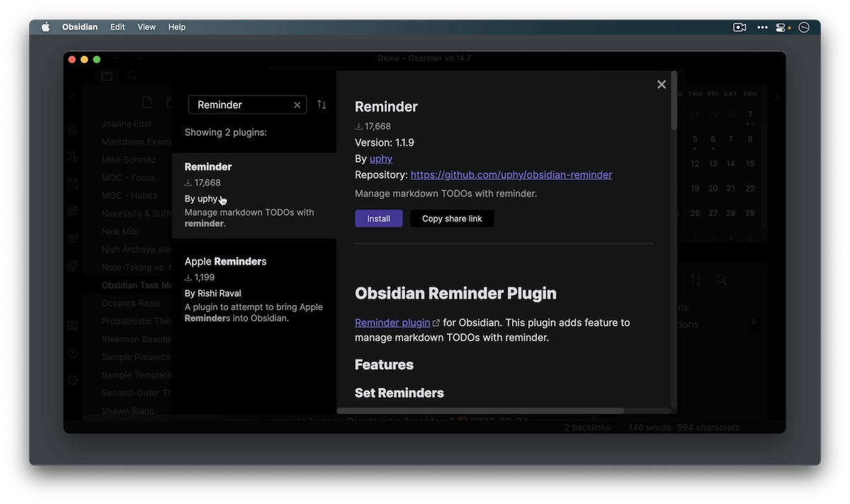Navigate forward with the title bar arrow
850x504 pixels.
click(x=140, y=58)
